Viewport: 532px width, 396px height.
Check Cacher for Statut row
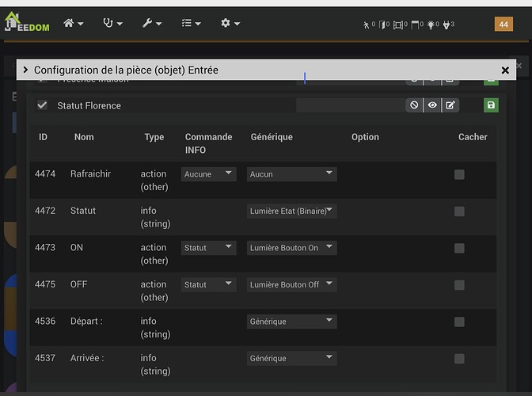[459, 211]
